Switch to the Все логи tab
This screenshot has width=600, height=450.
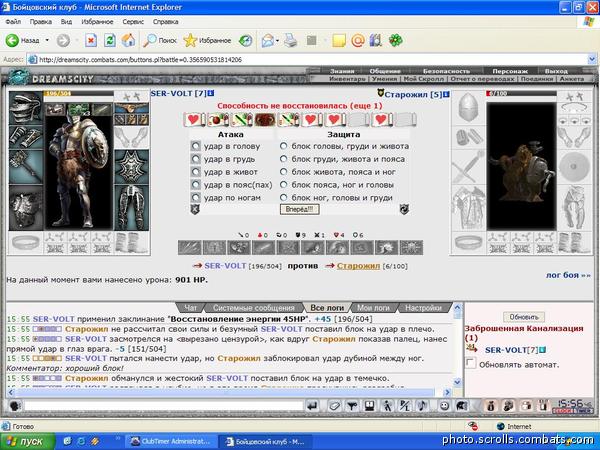click(x=327, y=308)
